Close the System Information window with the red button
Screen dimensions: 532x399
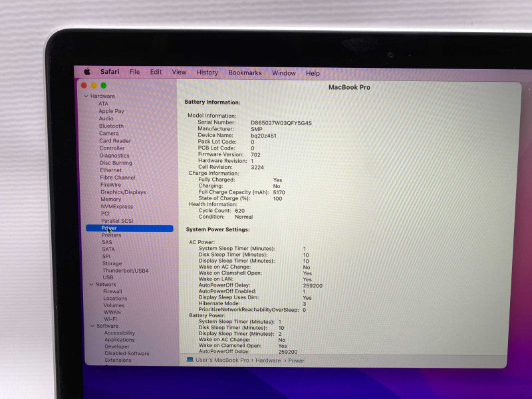tap(84, 86)
